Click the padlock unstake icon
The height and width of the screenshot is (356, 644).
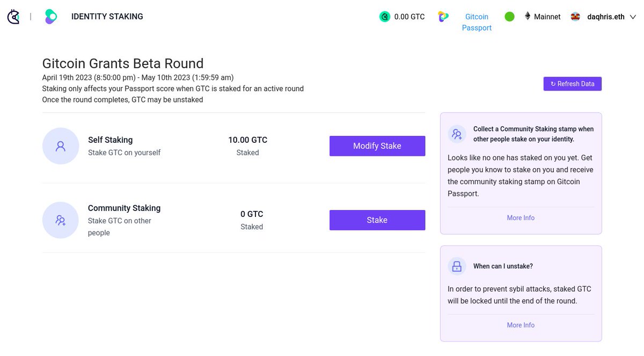pos(457,266)
